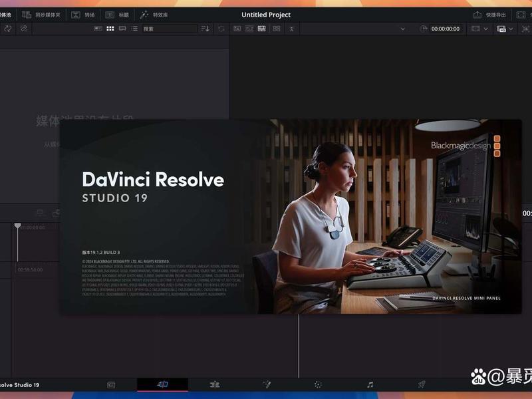Open the Color page tab
The width and height of the screenshot is (532, 399).
[x=318, y=384]
